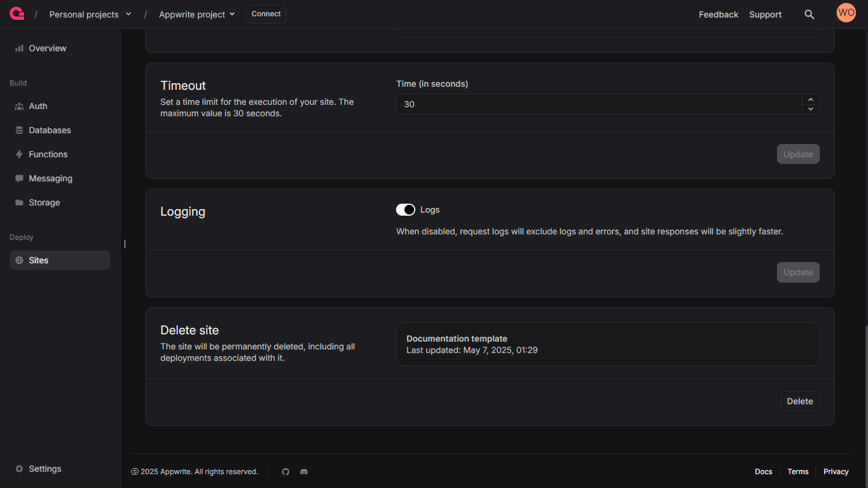Click the sidebar collapse handle
This screenshot has width=868, height=488.
click(125, 244)
